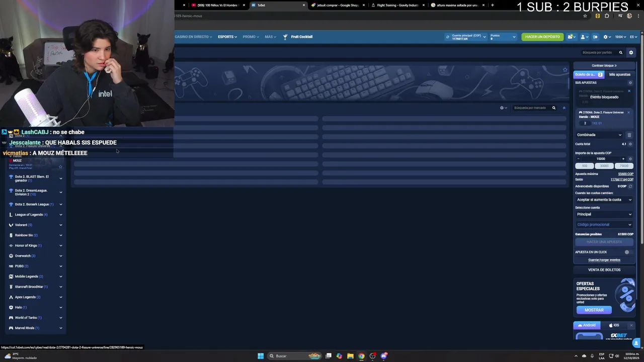Image resolution: width=644 pixels, height=362 pixels.
Task: Expand the Valorant section chevron
Action: pyautogui.click(x=61, y=225)
